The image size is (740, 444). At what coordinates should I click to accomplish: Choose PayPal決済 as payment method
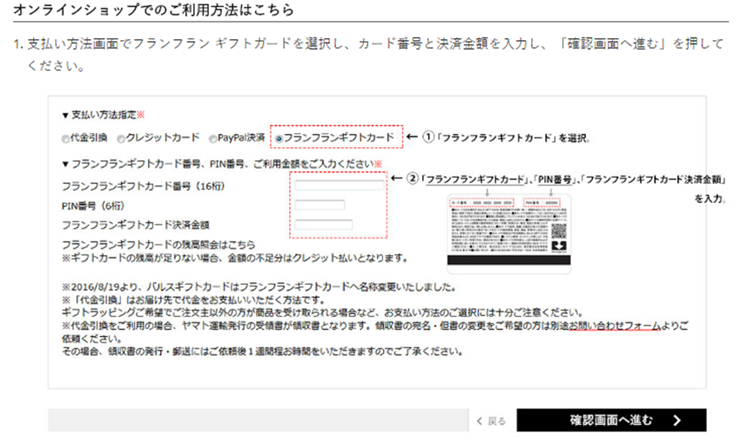(215, 137)
